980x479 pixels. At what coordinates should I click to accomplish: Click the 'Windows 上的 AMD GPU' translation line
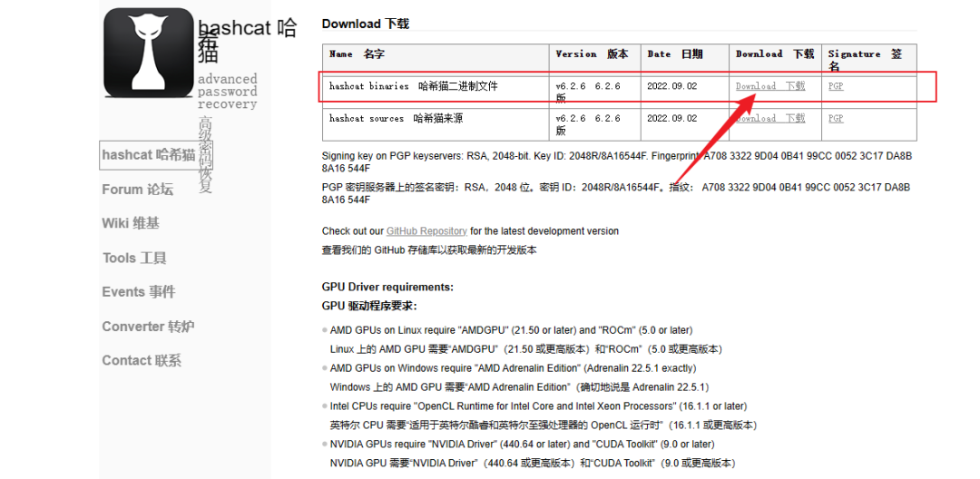tap(519, 387)
